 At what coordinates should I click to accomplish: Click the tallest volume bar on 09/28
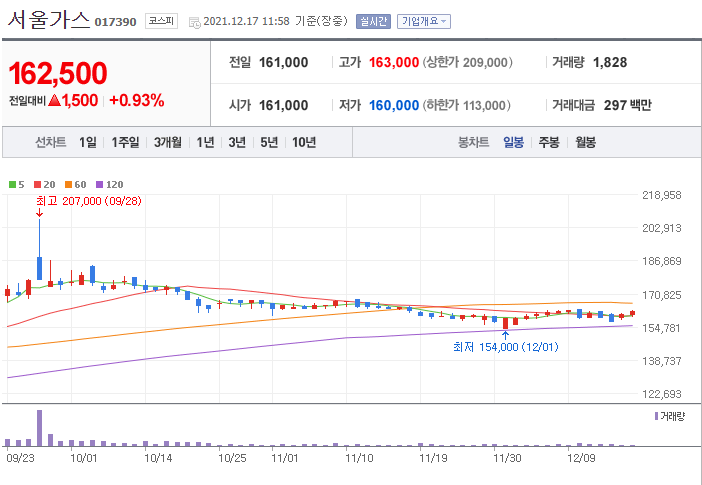[39, 428]
